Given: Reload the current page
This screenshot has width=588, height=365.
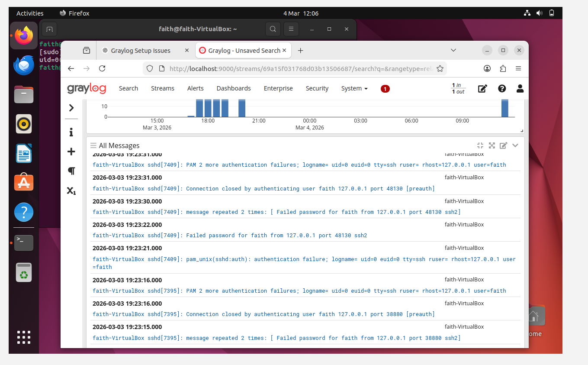Looking at the screenshot, I should 102,68.
